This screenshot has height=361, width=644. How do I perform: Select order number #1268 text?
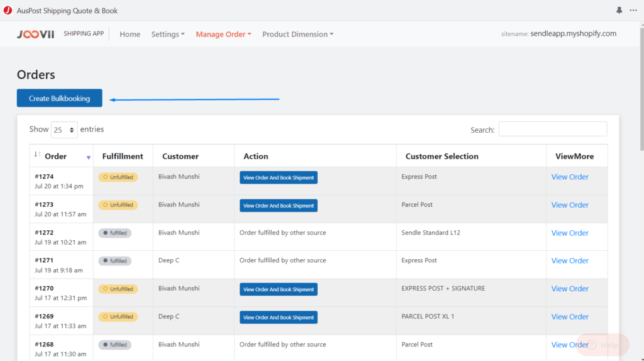point(44,344)
